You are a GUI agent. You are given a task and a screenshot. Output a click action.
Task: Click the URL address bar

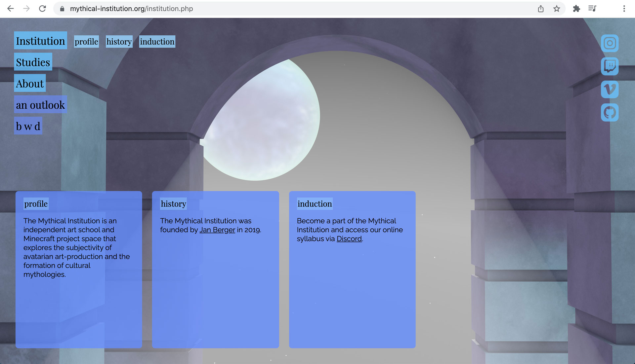coord(265,9)
